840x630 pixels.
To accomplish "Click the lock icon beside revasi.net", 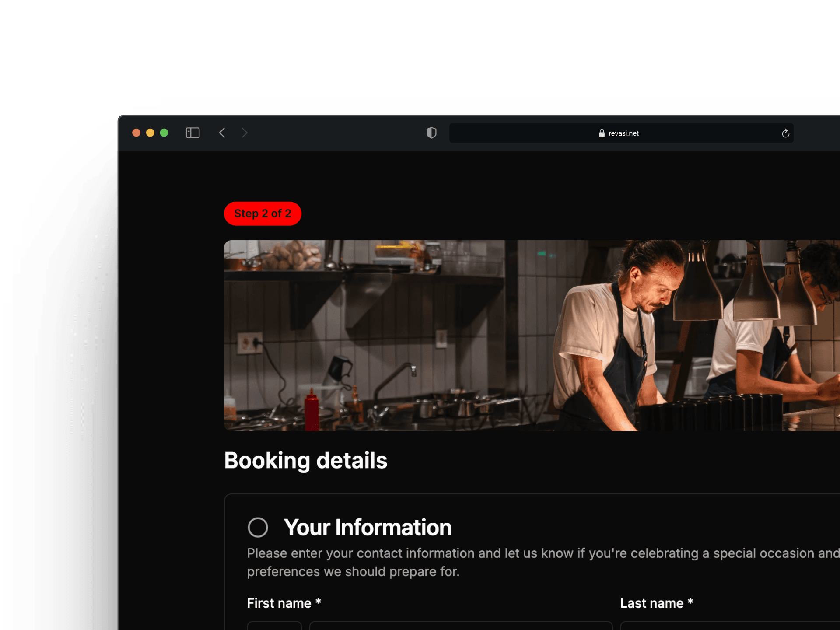I will click(x=602, y=133).
